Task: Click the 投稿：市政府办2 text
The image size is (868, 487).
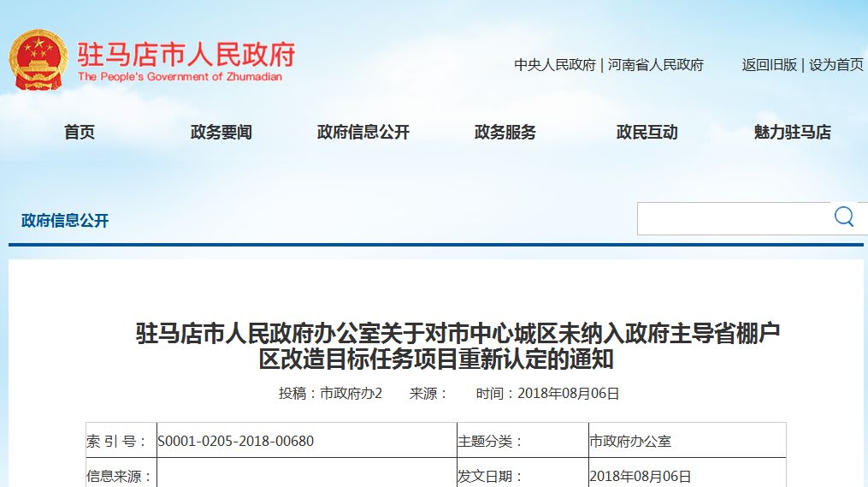Action: [x=330, y=394]
